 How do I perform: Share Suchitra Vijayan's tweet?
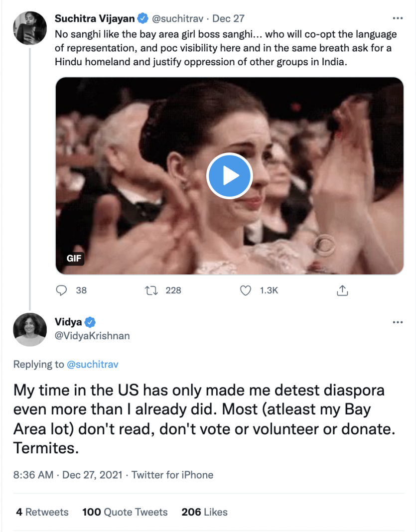pos(342,290)
